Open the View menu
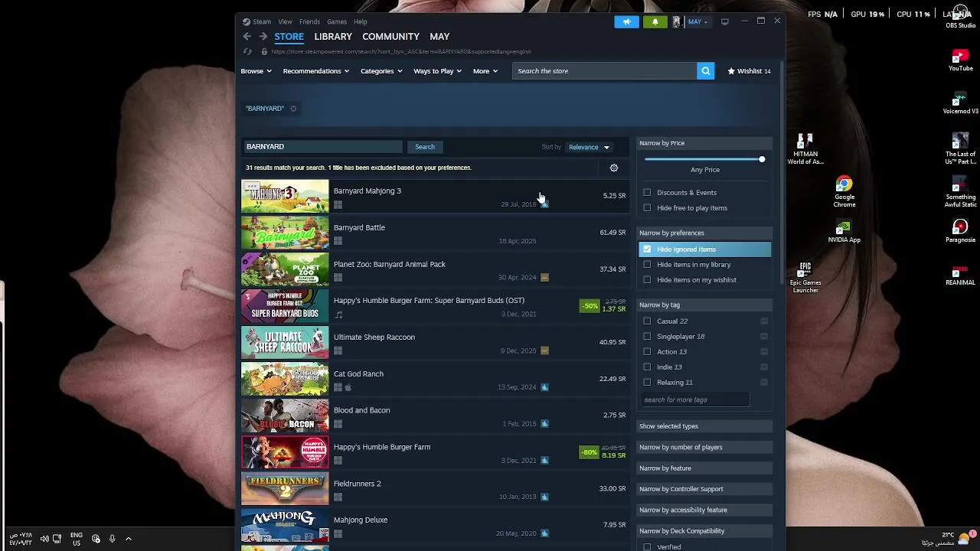 (x=285, y=22)
